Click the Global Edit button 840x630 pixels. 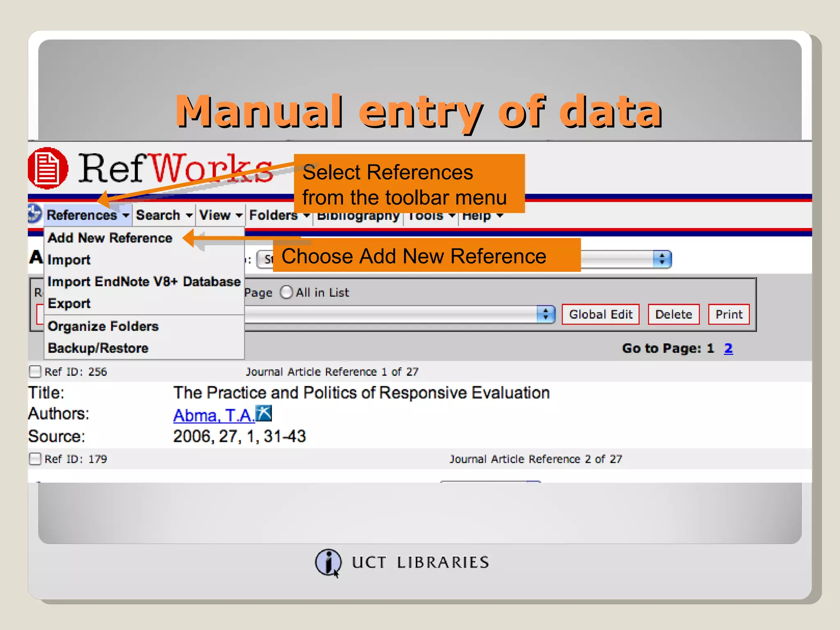point(600,315)
